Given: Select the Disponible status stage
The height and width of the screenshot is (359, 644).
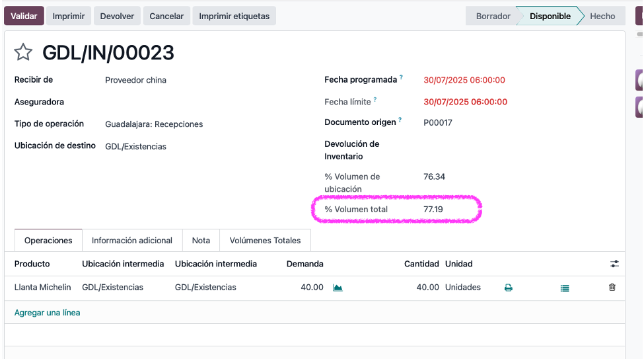Looking at the screenshot, I should [550, 16].
